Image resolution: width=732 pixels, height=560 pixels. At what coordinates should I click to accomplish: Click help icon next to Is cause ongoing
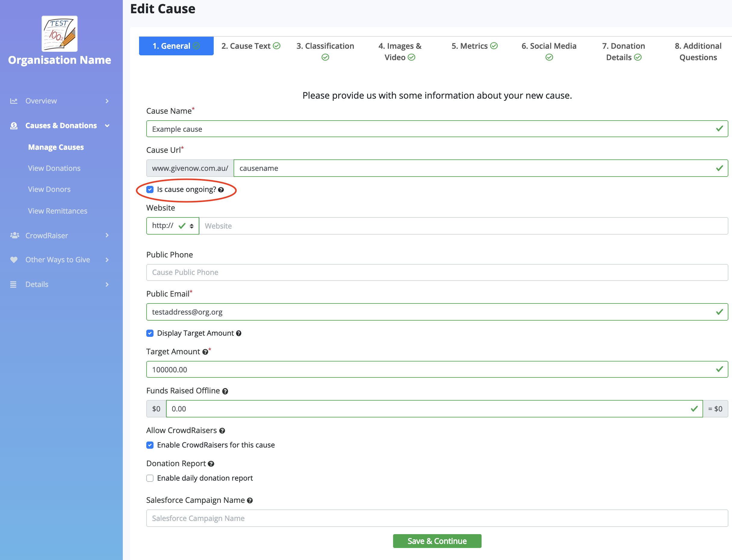pyautogui.click(x=221, y=190)
